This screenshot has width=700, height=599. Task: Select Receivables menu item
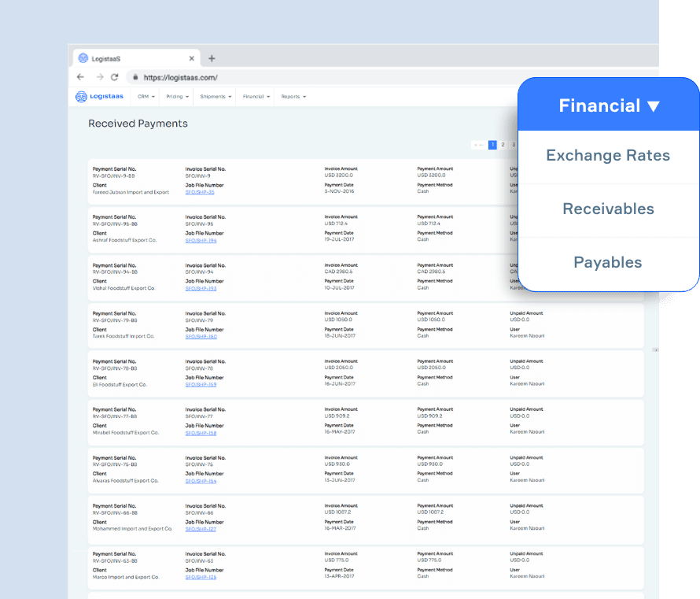(608, 209)
